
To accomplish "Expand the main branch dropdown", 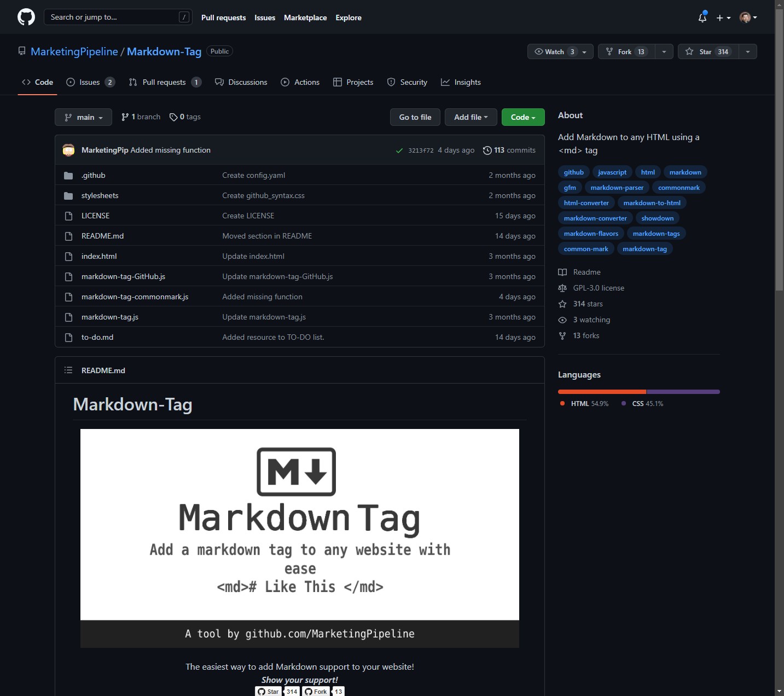I will click(83, 117).
